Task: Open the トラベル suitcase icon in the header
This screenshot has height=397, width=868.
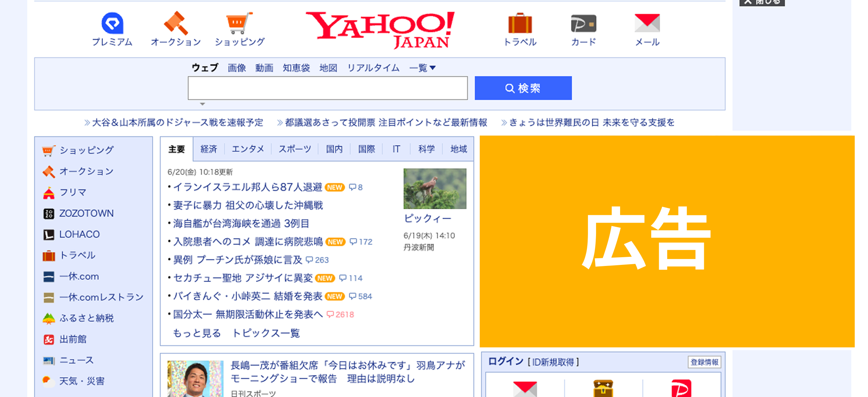Action: pos(520,23)
